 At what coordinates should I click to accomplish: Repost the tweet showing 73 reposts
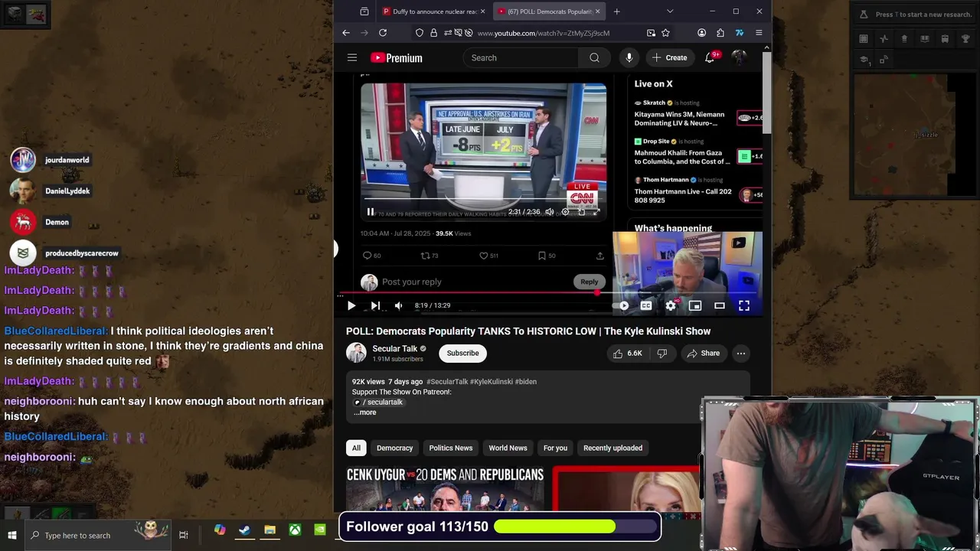pos(430,256)
